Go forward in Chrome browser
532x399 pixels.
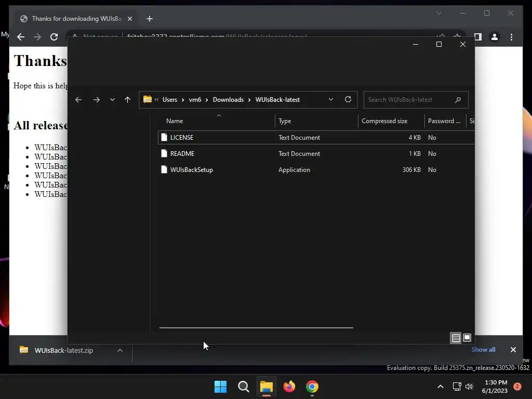tap(37, 37)
